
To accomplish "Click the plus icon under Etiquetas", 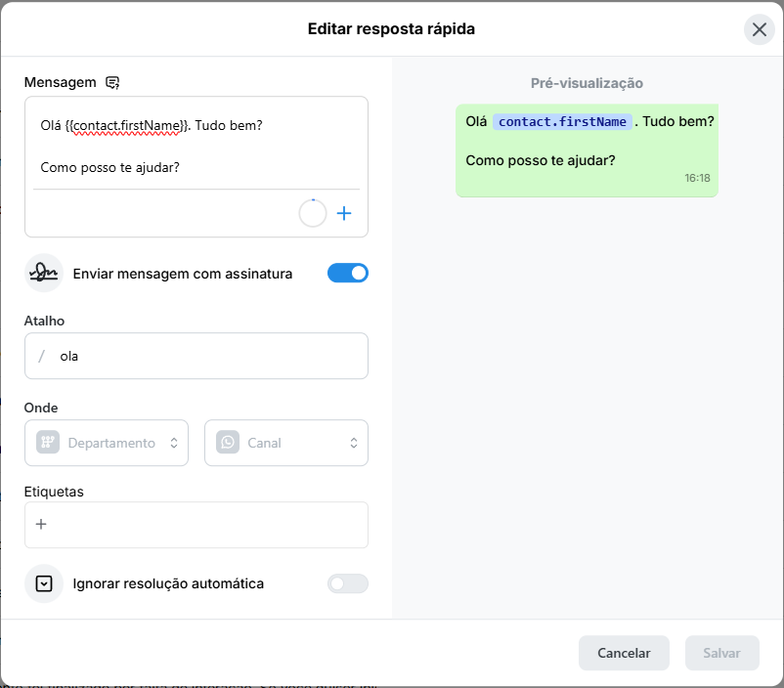I will tap(41, 525).
